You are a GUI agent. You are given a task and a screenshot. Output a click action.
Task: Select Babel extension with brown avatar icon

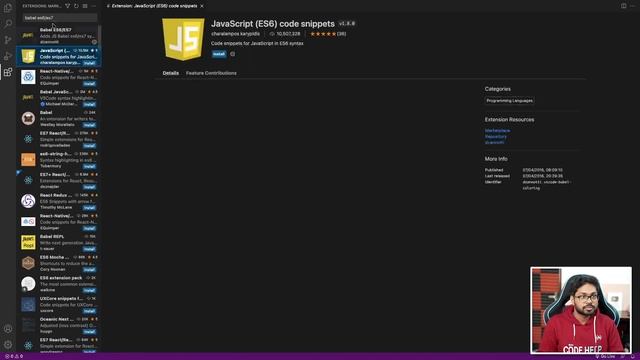coord(58,118)
